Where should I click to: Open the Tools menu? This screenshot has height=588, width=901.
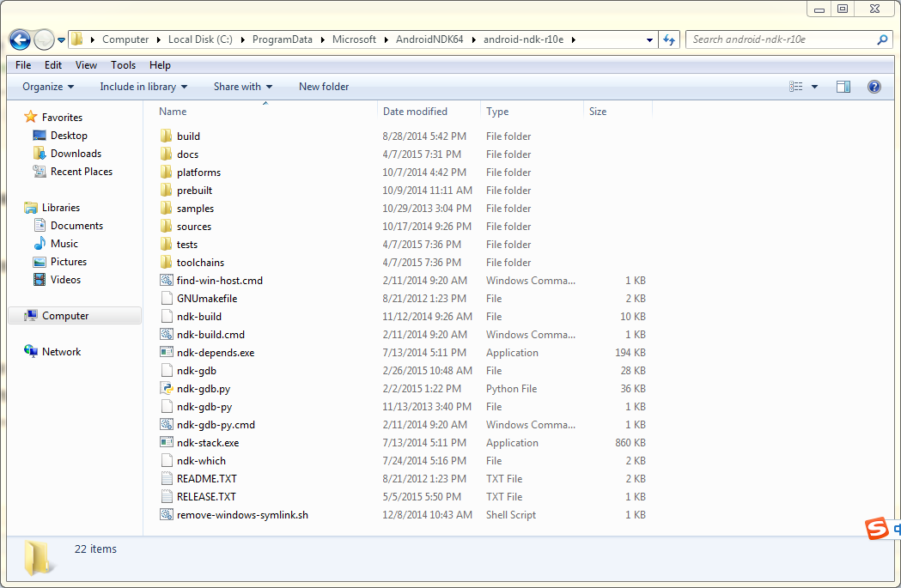click(x=123, y=65)
